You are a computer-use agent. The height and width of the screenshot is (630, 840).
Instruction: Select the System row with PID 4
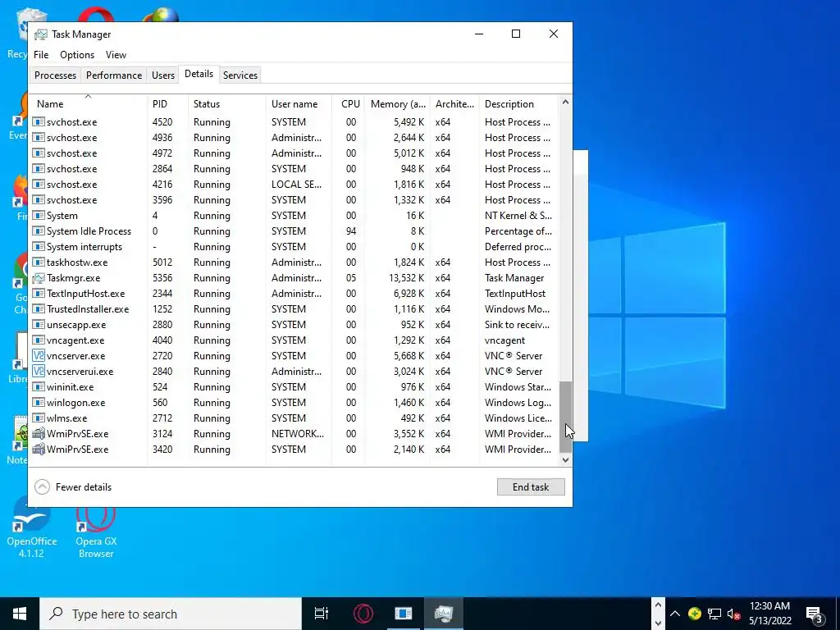point(294,216)
